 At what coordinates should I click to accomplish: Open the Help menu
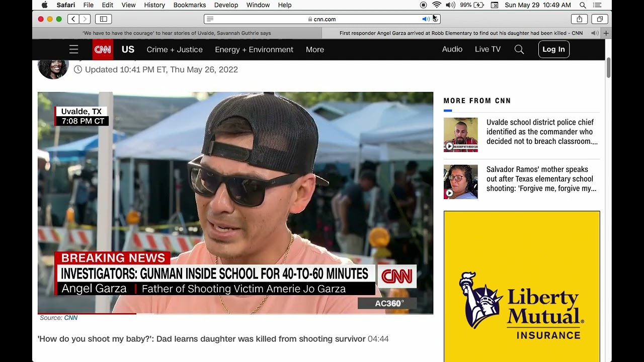(x=285, y=5)
